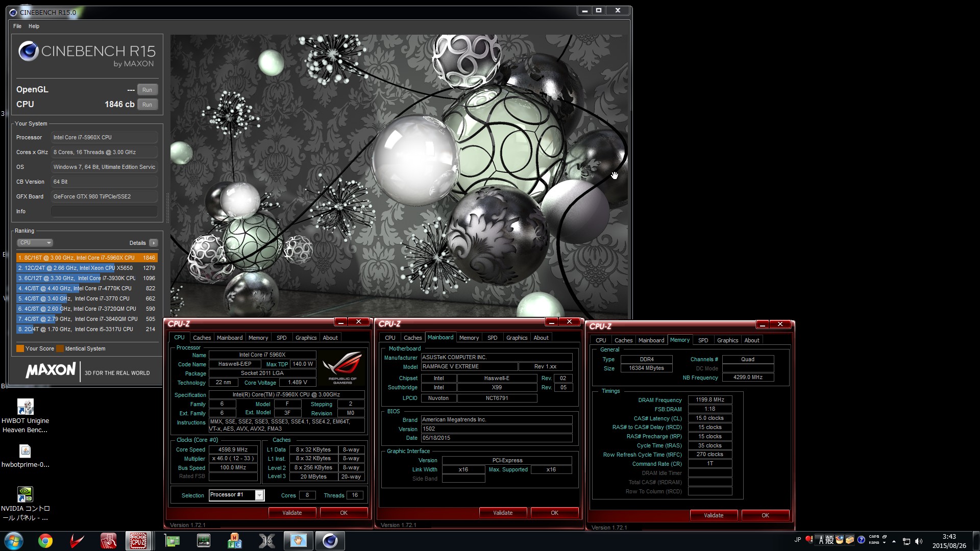Open CPU tab in the Memory CPU-Z window

601,340
